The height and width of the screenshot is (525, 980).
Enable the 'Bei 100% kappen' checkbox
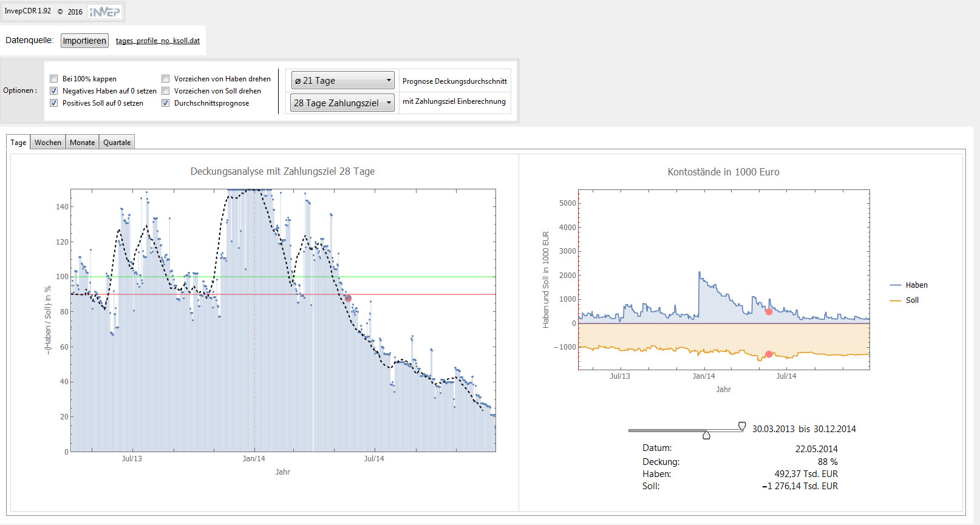tap(54, 79)
